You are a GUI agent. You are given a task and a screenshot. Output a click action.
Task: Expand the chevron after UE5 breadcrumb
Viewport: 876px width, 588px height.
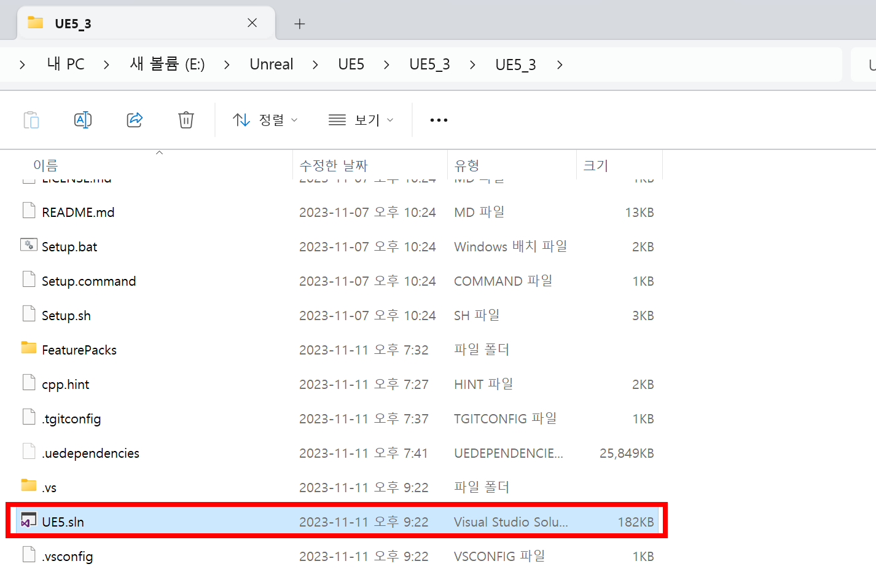386,65
